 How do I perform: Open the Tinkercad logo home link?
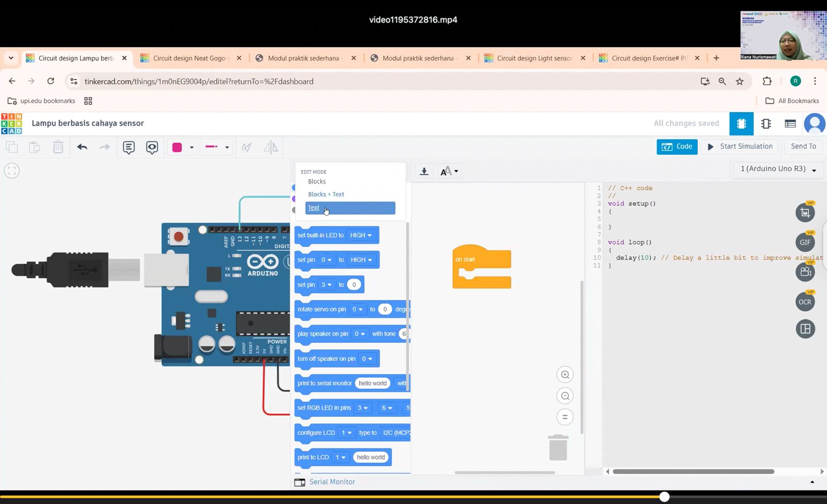pos(11,124)
